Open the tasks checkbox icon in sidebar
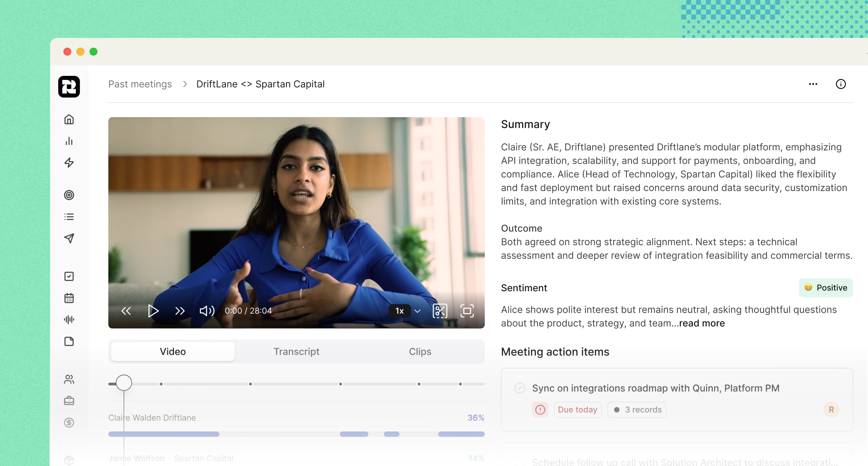The height and width of the screenshot is (466, 868). pos(69,276)
